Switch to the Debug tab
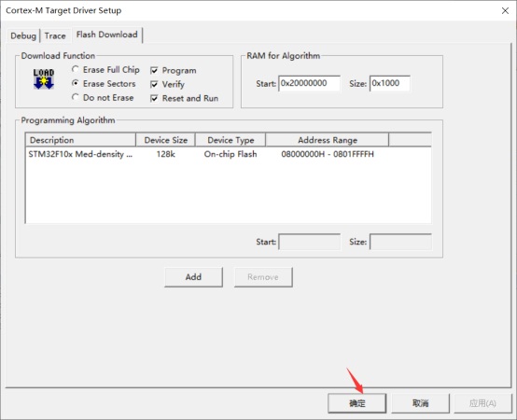 pos(23,35)
